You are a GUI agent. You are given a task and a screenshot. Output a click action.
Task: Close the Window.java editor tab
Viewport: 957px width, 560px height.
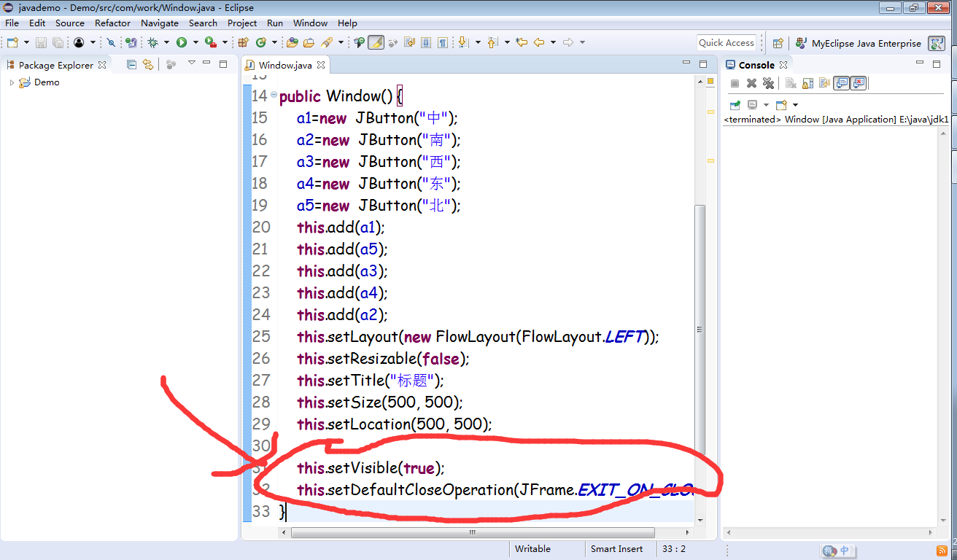(x=321, y=65)
